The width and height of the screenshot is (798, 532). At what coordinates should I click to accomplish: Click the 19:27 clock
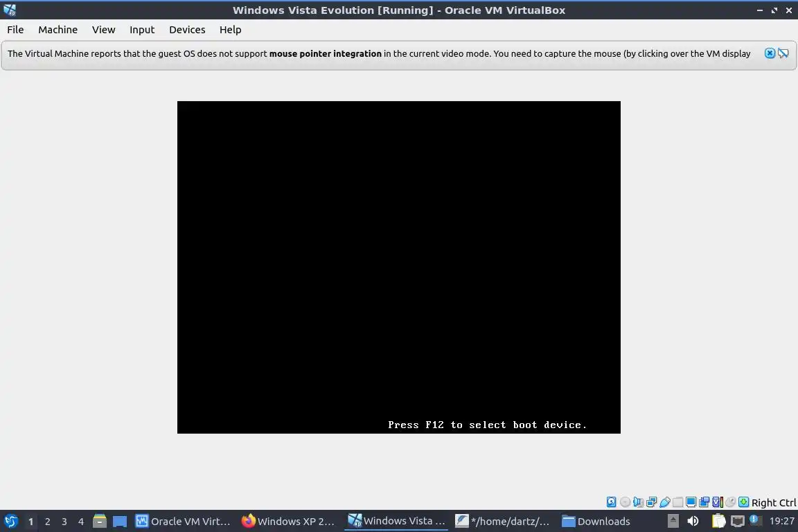(x=781, y=521)
